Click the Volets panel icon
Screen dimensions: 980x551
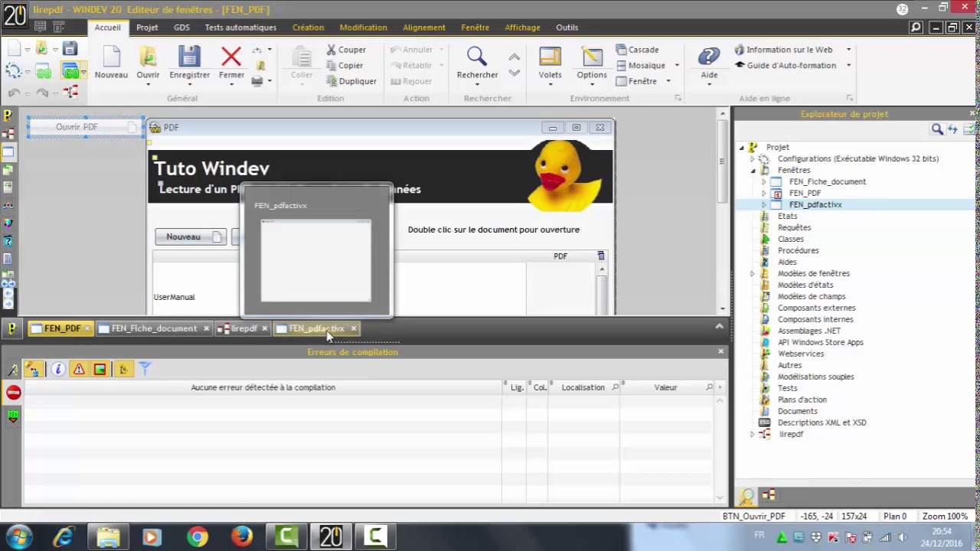click(x=550, y=57)
